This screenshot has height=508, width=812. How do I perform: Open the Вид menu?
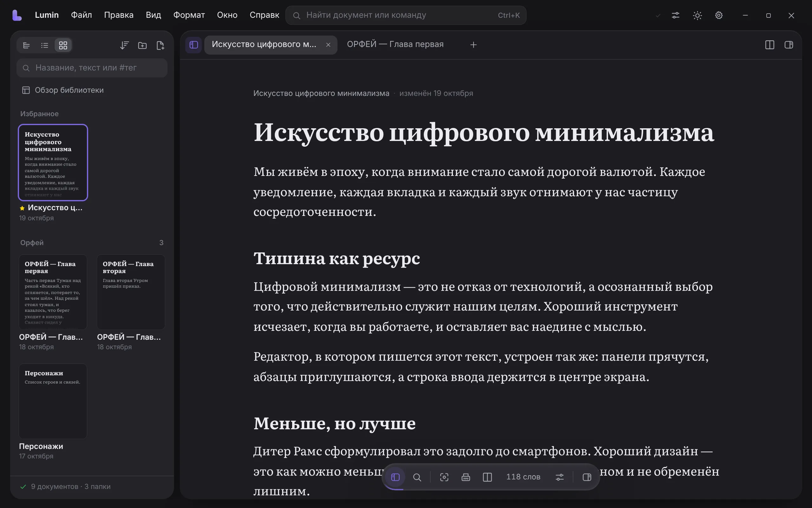click(x=153, y=15)
